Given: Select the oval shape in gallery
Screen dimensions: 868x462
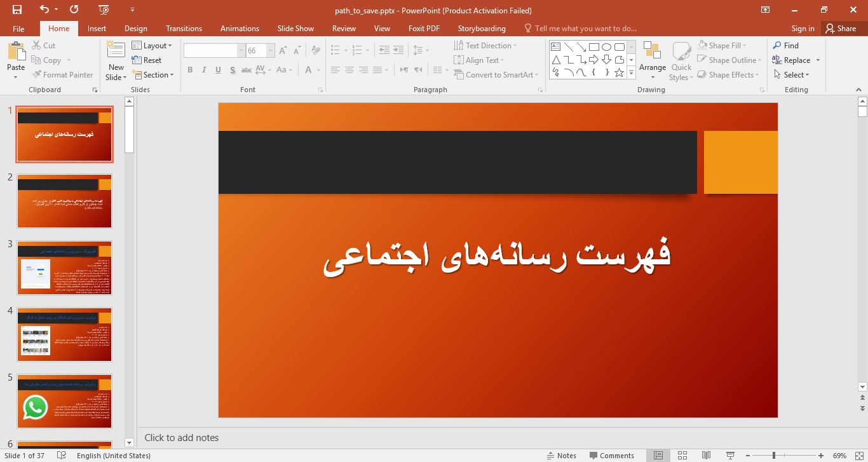Looking at the screenshot, I should coord(606,47).
